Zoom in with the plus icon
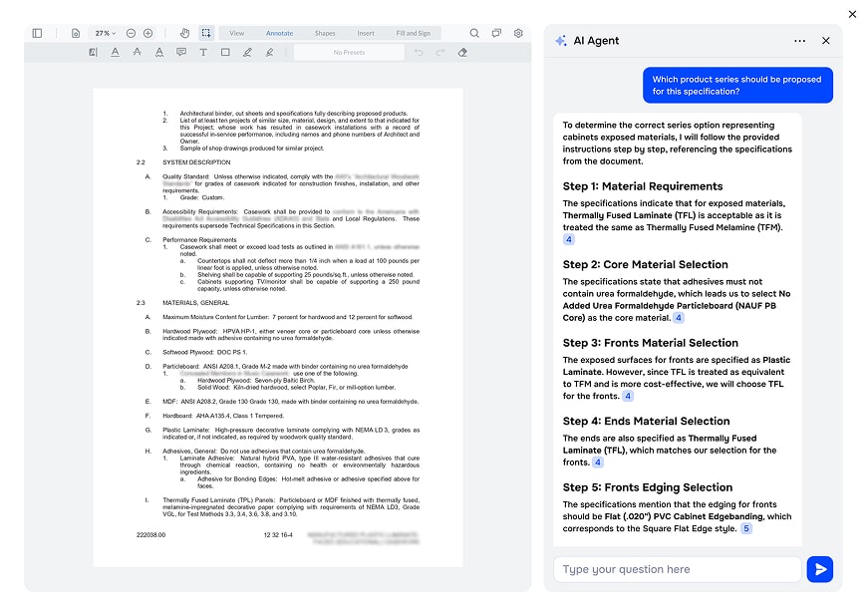This screenshot has height=616, width=867. point(148,33)
